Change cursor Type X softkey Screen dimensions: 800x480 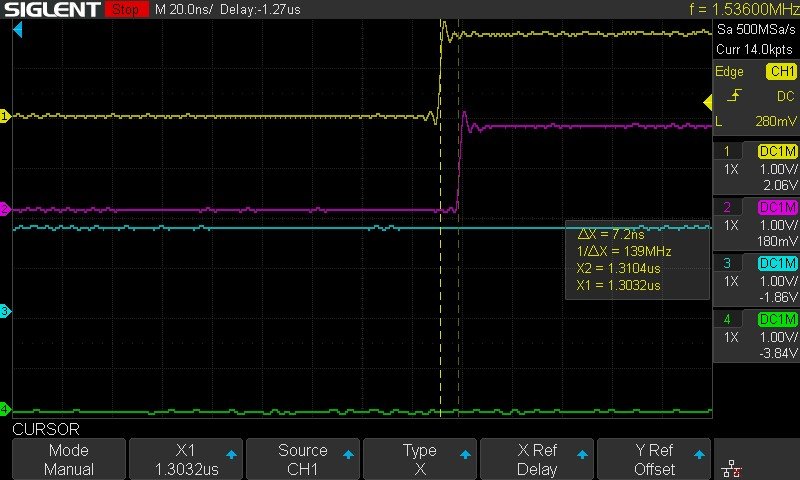coord(420,459)
